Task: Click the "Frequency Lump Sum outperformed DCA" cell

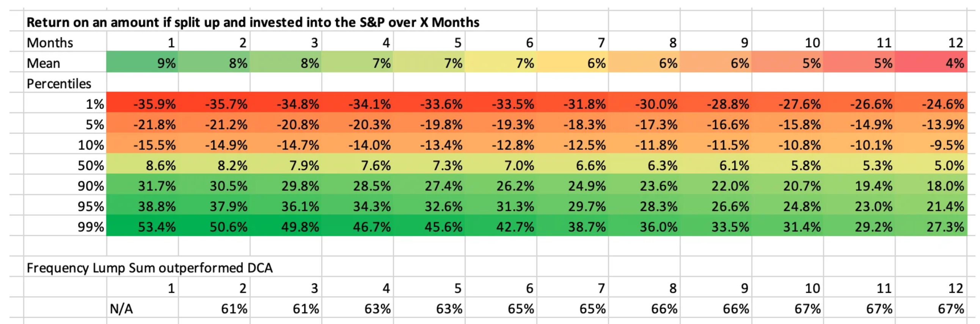Action: (x=149, y=268)
